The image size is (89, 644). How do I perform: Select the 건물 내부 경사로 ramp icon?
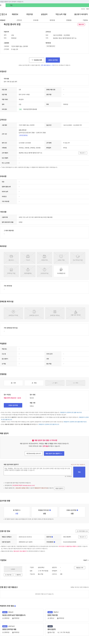pos(76,313)
